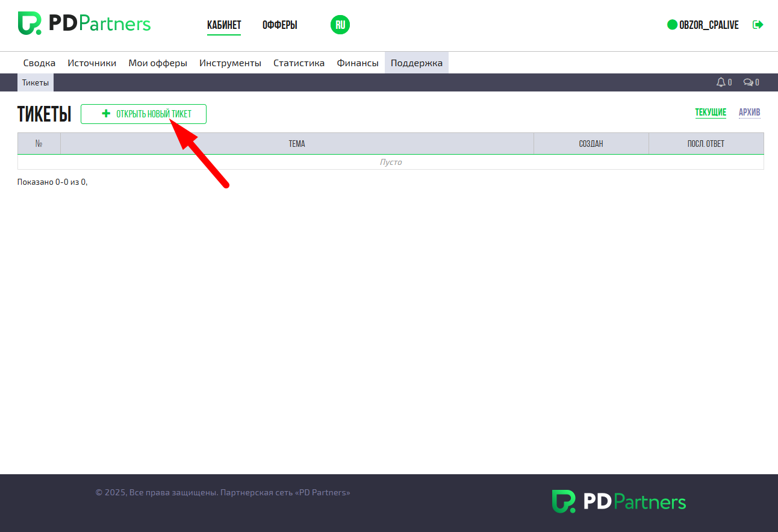Select the Тикеты sub-tab
The width and height of the screenshot is (778, 532).
coord(36,82)
